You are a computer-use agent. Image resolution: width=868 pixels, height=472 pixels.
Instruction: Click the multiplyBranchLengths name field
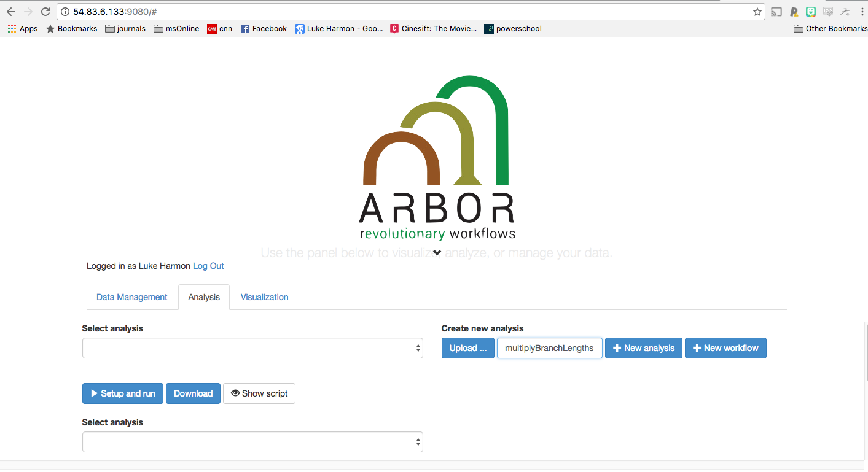[x=549, y=348]
